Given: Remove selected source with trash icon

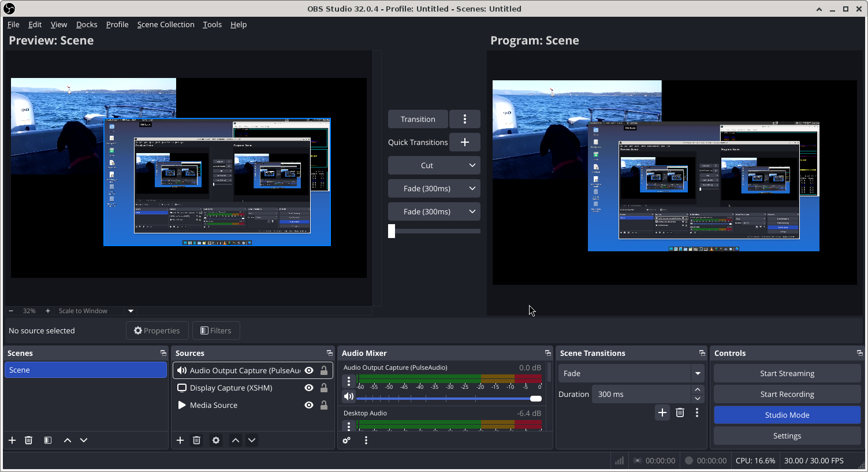Looking at the screenshot, I should pos(196,440).
